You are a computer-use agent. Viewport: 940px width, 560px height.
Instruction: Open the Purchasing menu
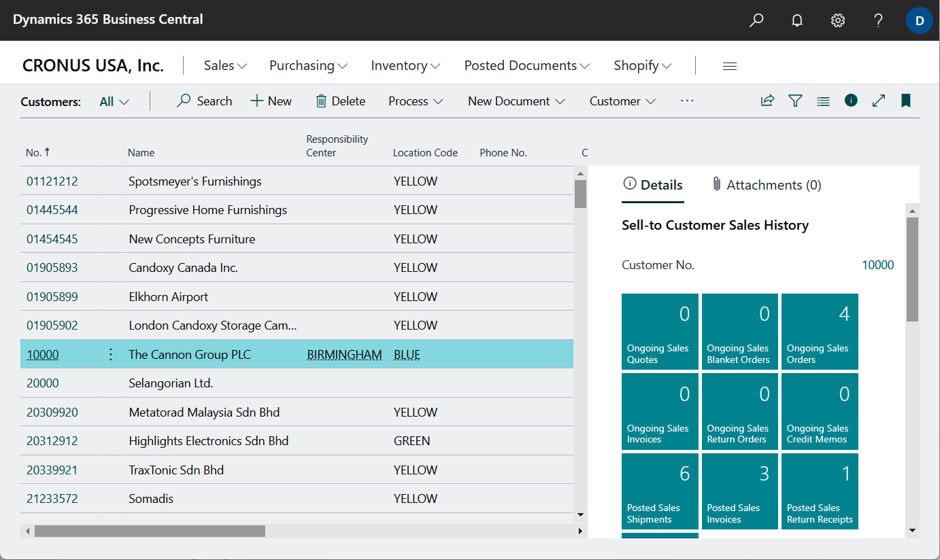308,66
